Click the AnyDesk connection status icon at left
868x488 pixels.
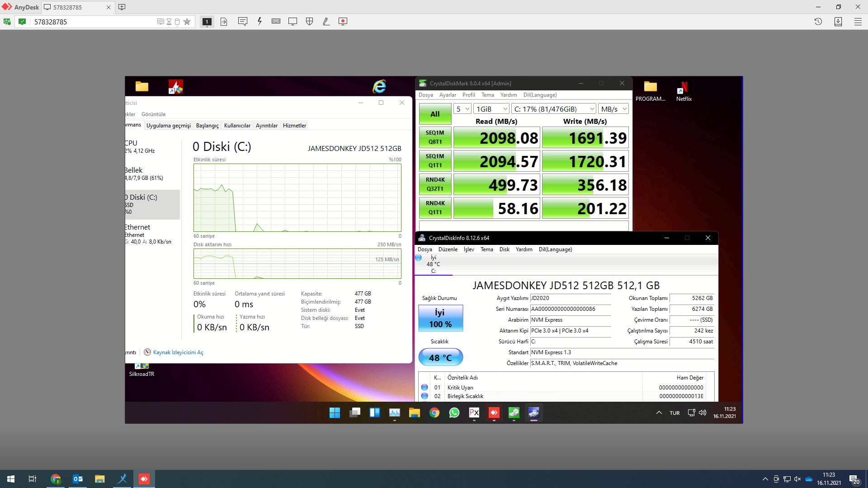(7, 22)
